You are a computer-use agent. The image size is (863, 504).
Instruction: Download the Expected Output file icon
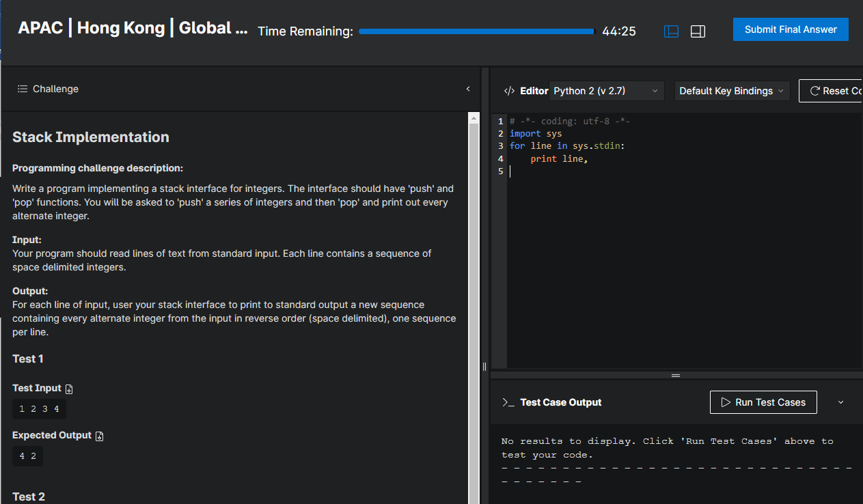99,436
